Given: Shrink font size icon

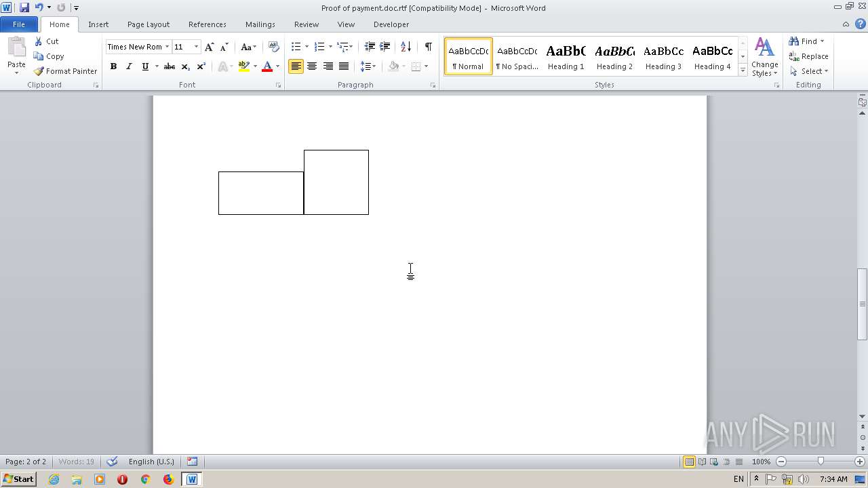Looking at the screenshot, I should coord(224,47).
